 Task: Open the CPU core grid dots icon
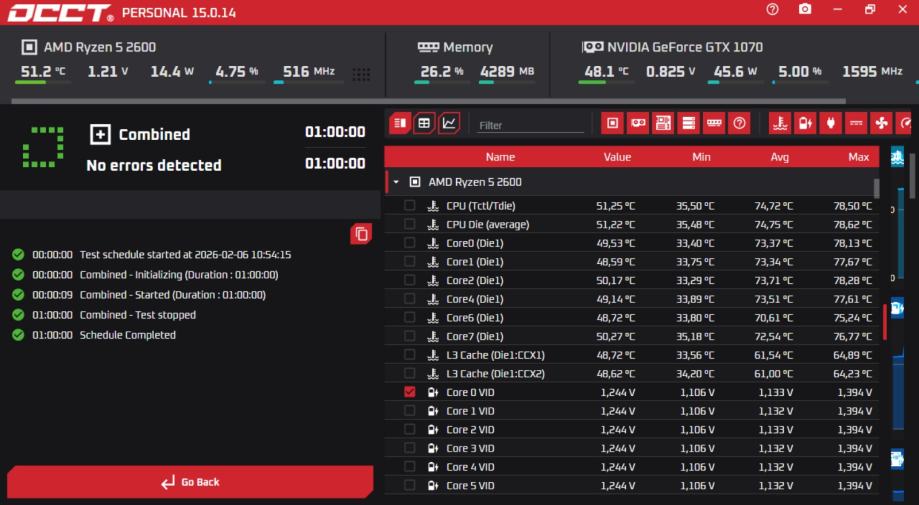coord(361,74)
